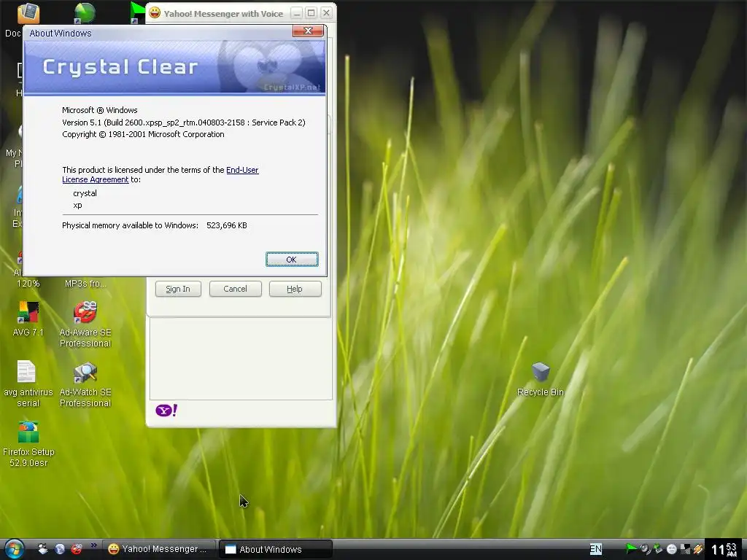747x560 pixels.
Task: Launch Ad-Aware from the quick launch bar
Action: pyautogui.click(x=76, y=549)
